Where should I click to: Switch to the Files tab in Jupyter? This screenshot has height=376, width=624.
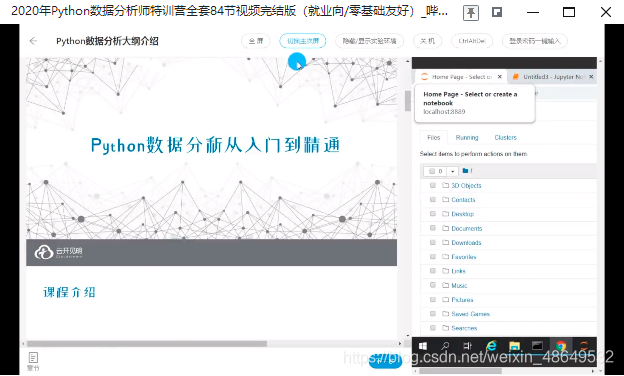(x=434, y=138)
